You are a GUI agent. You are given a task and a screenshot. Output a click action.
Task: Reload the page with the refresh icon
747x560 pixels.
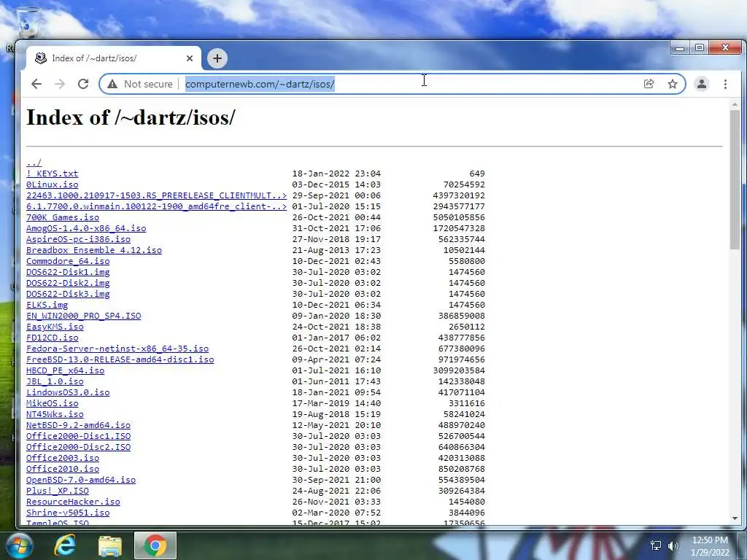tap(83, 84)
